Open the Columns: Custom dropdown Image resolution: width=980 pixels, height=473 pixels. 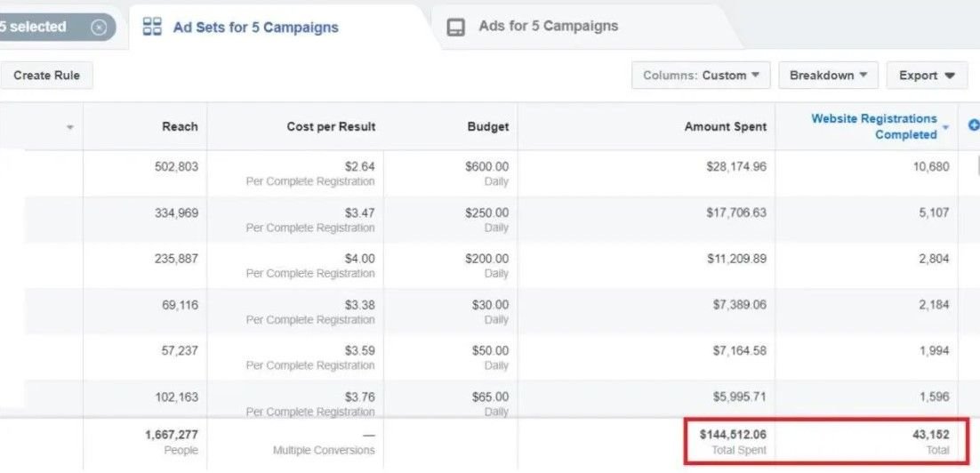pyautogui.click(x=701, y=76)
